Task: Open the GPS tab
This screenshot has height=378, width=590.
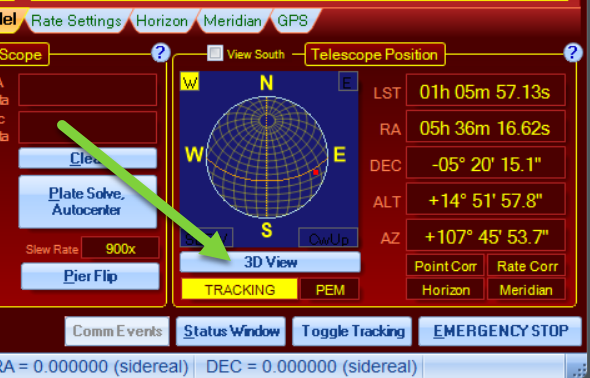Action: (x=293, y=21)
